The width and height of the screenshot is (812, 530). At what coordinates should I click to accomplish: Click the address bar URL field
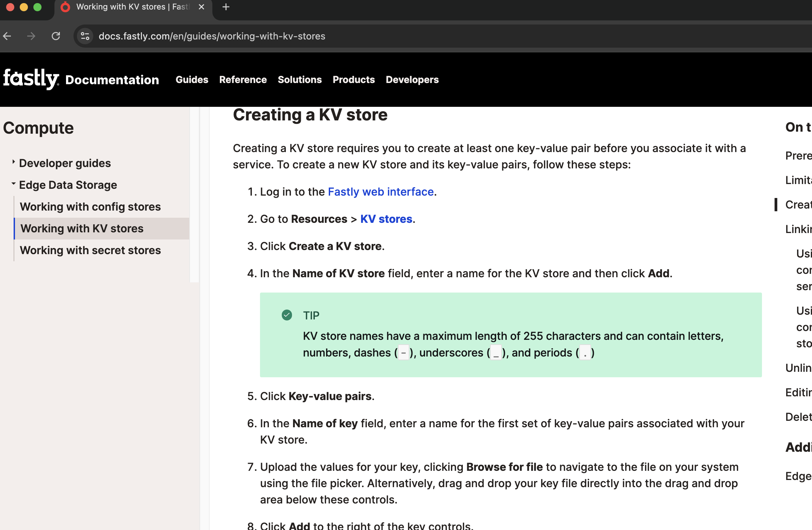pyautogui.click(x=212, y=36)
